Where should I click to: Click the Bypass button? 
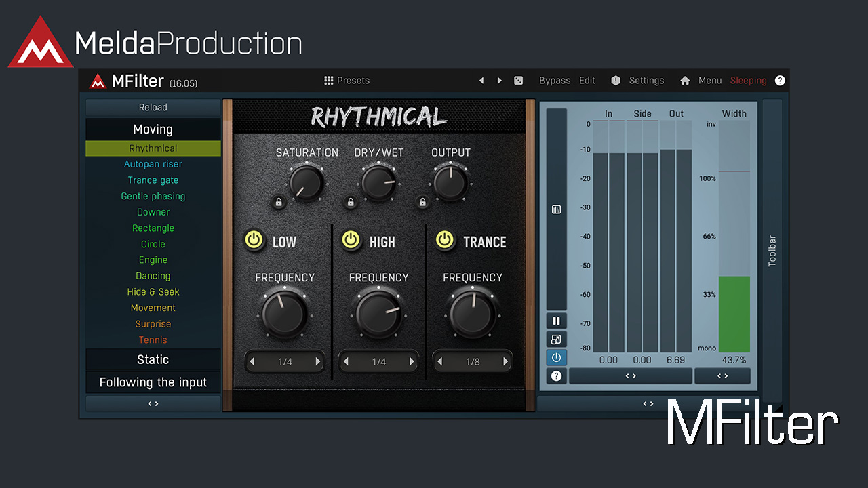[555, 81]
